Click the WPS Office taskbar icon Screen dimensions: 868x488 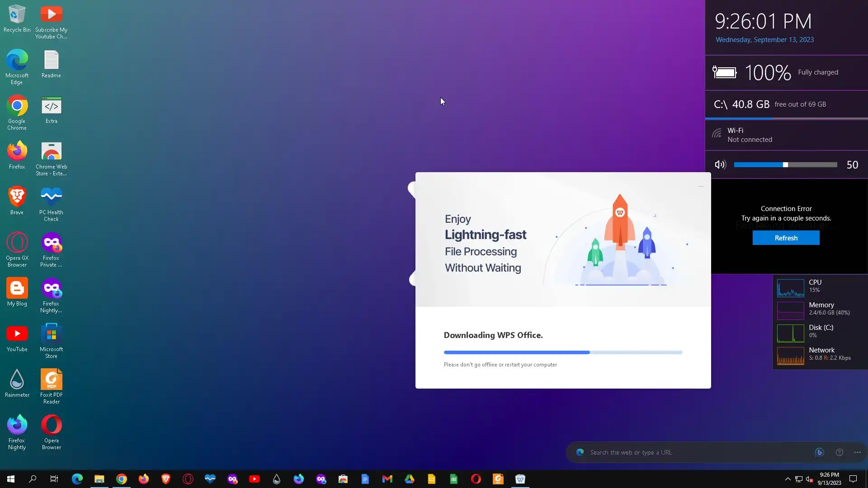pyautogui.click(x=520, y=479)
